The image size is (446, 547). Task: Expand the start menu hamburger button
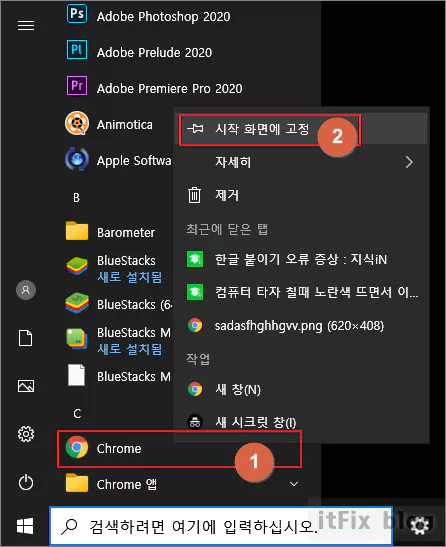click(26, 25)
